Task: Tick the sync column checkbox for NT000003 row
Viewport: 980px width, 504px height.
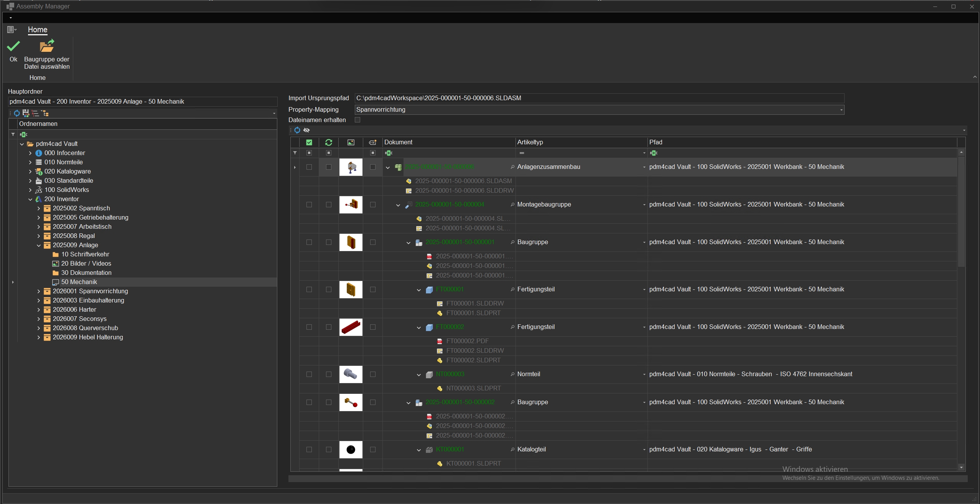Action: pyautogui.click(x=329, y=374)
